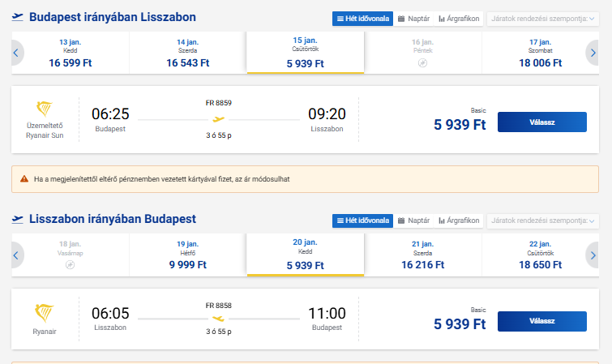Select 21 jan. Szerda return date
This screenshot has height=364, width=612.
click(423, 255)
